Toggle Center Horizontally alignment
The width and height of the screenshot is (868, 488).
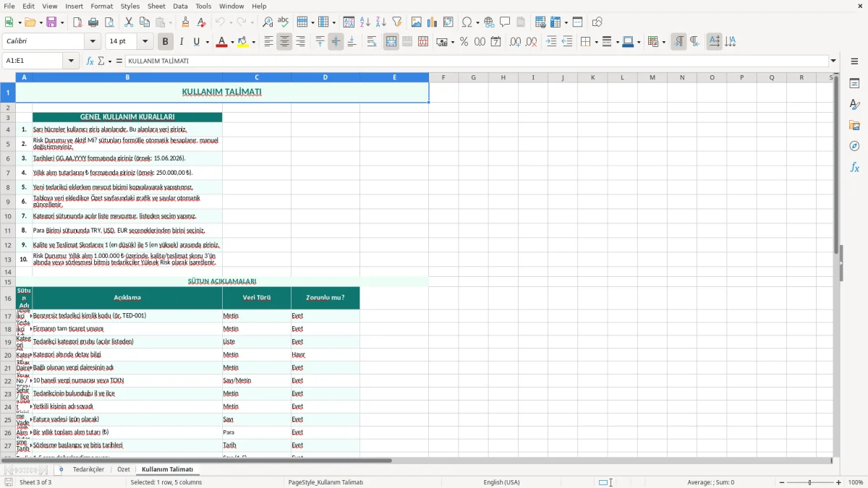point(284,42)
